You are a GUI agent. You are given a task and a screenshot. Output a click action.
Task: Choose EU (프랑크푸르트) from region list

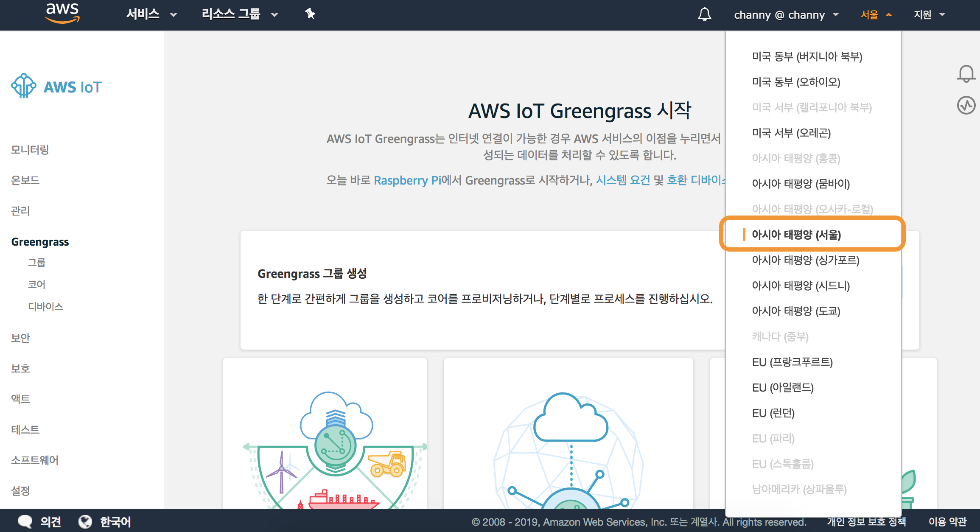coord(792,362)
